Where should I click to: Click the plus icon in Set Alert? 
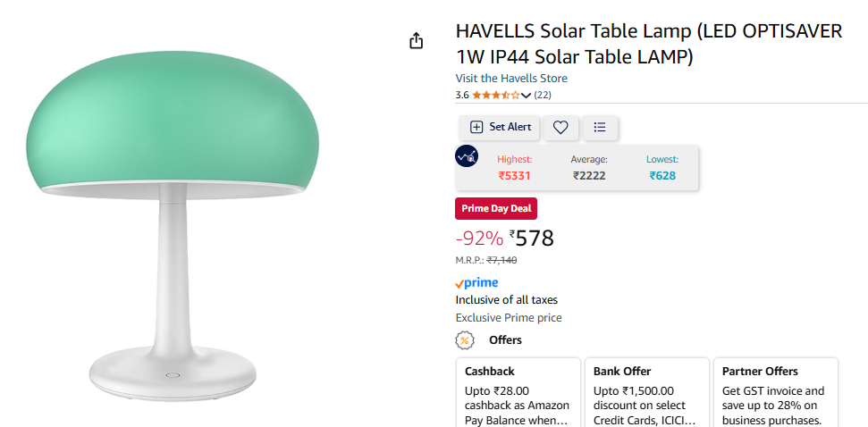click(476, 128)
